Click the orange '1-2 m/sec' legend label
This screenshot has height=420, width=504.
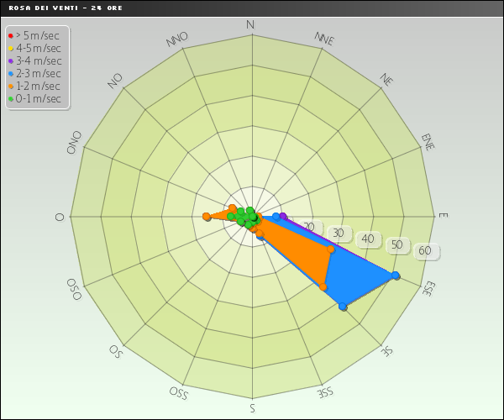point(38,86)
